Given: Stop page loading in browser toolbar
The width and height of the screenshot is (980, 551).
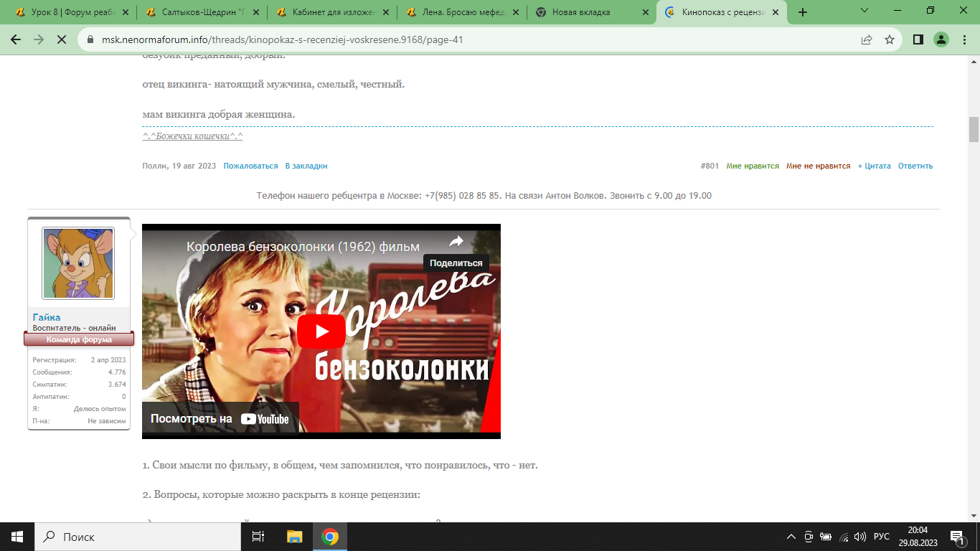Looking at the screenshot, I should coord(62,40).
